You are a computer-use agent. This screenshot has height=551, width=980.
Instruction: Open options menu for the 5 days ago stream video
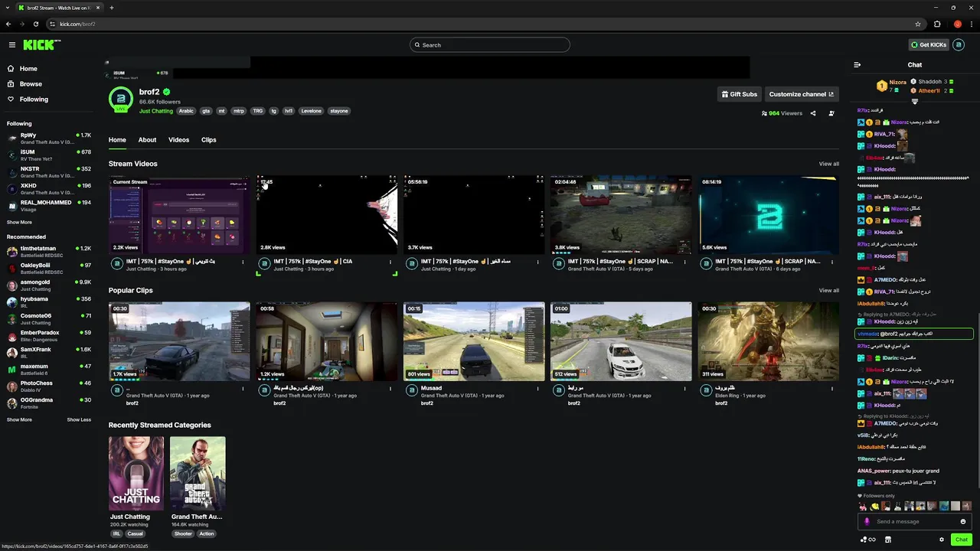pyautogui.click(x=684, y=262)
